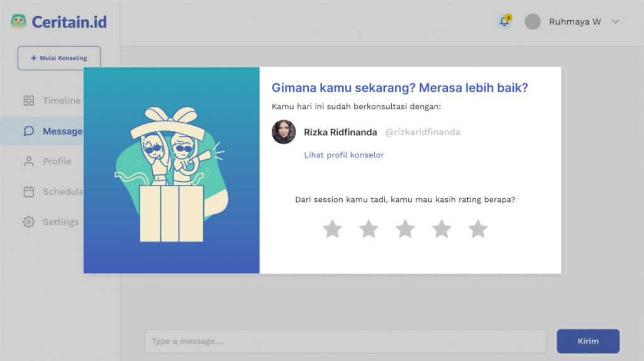Screen dimensions: 644x361
Task: Click the rating question text
Action: tap(405, 199)
